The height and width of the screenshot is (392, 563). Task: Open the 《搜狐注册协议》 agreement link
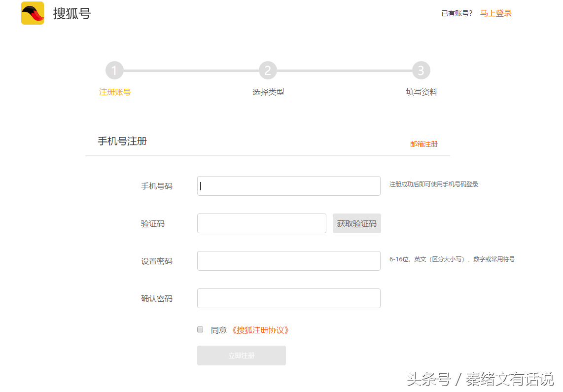(260, 330)
